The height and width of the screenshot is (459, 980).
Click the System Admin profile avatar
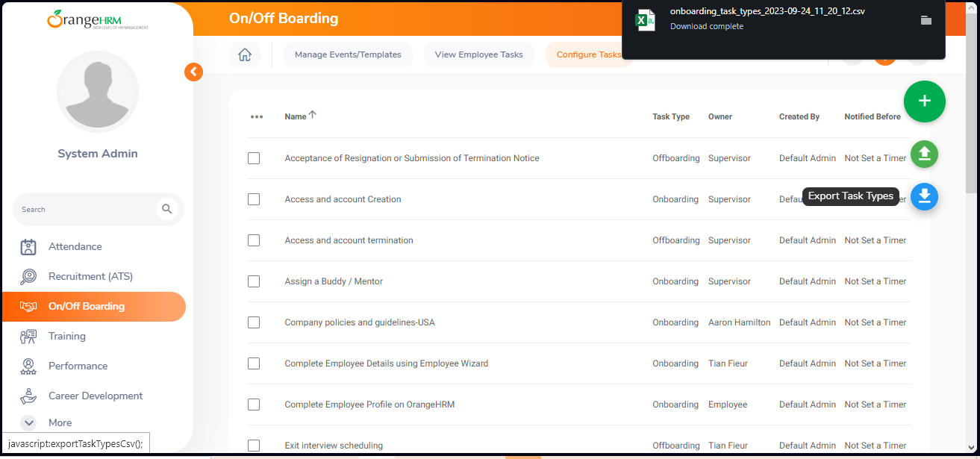point(98,92)
